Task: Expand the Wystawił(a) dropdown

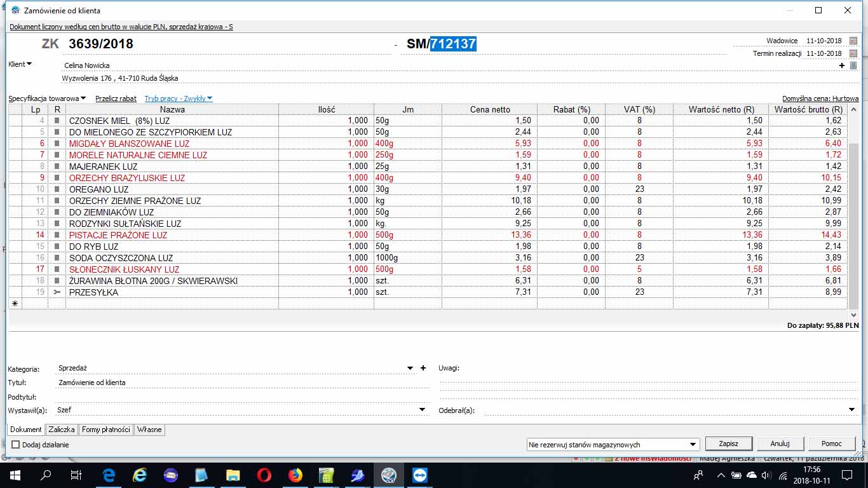Action: 422,410
